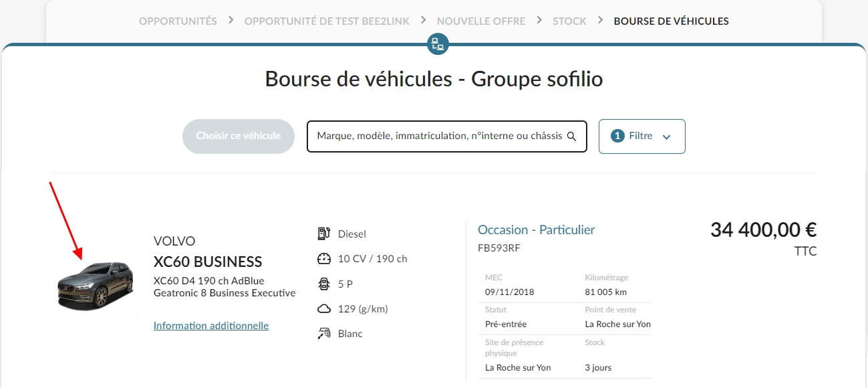Click the TTC price label
This screenshot has width=868, height=388.
pos(805,252)
